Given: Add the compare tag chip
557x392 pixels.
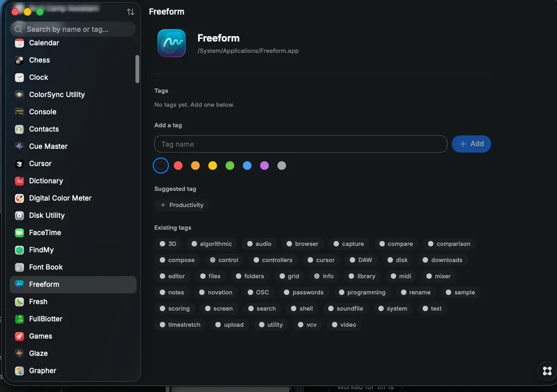Looking at the screenshot, I should (x=396, y=244).
